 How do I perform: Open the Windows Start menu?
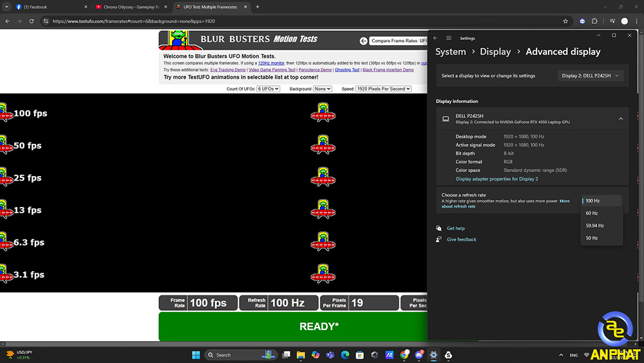[x=196, y=355]
